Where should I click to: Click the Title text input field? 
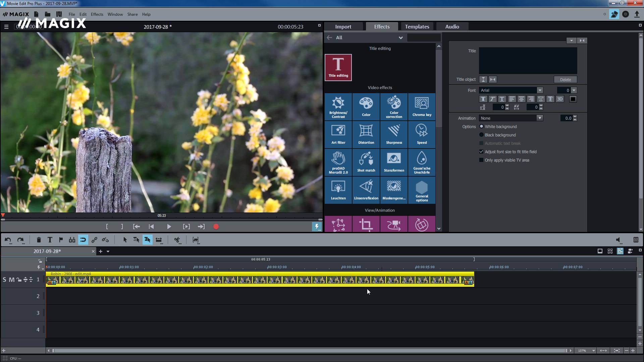pyautogui.click(x=527, y=60)
